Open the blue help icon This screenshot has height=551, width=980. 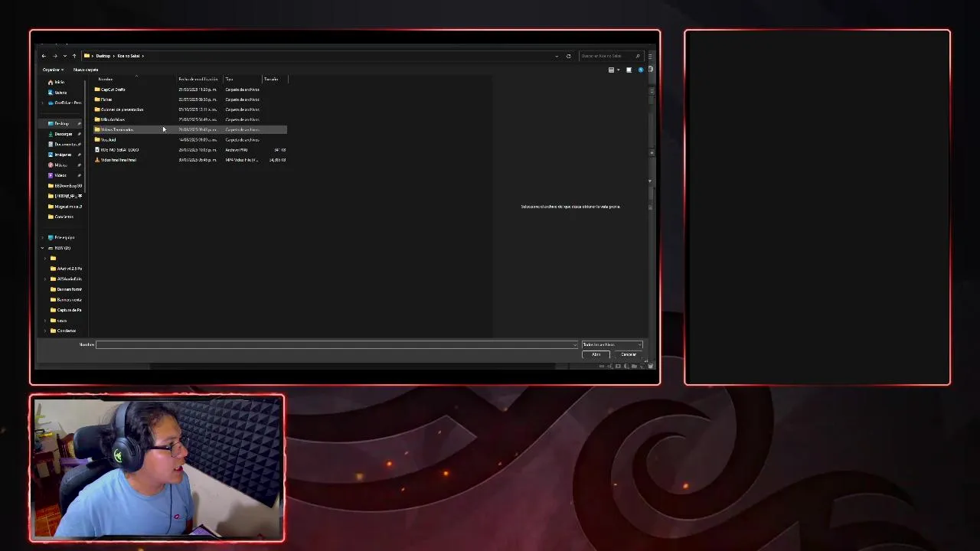[641, 70]
